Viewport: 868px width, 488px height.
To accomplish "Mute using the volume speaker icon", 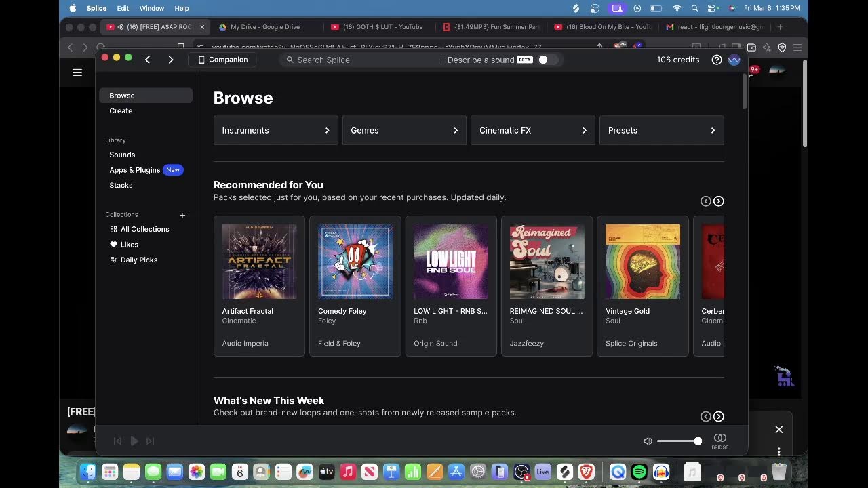I will pos(648,441).
